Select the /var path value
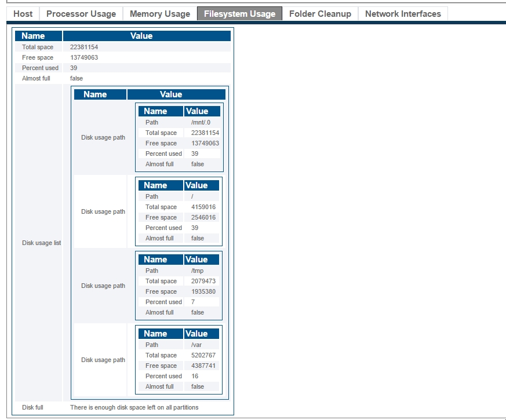This screenshot has height=420, width=506. click(x=196, y=345)
